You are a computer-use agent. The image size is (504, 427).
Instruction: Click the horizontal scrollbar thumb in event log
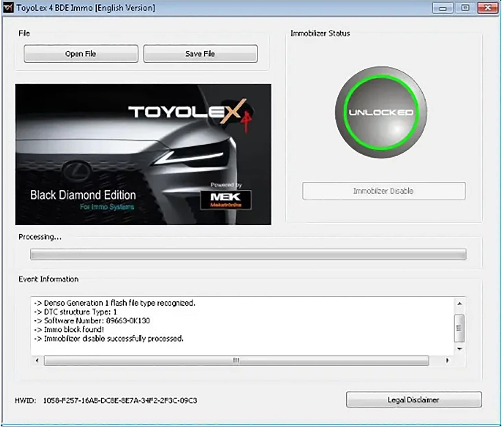click(x=236, y=360)
